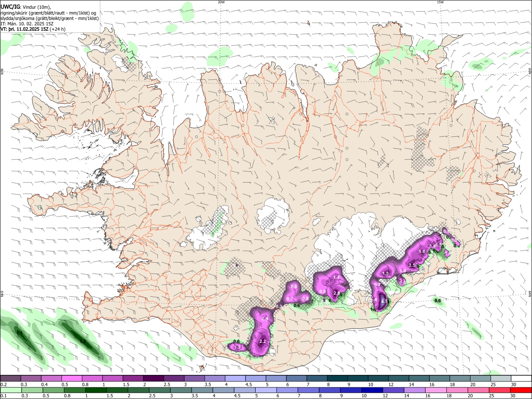Click the 'UWC/IG: Vindur (10m),' title line
The height and width of the screenshot is (399, 532).
click(x=26, y=7)
